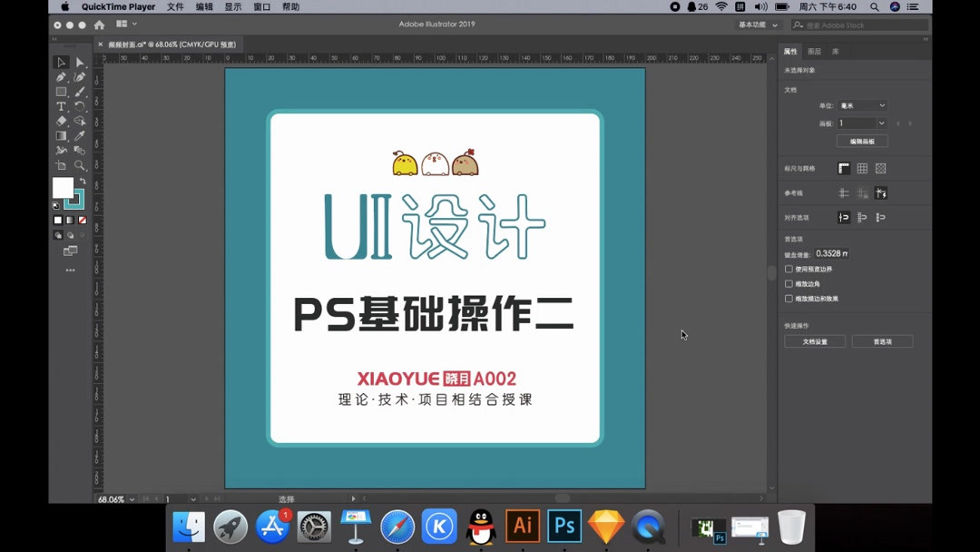This screenshot has height=552, width=980.
Task: Open Photoshop from the Dock
Action: 563,526
